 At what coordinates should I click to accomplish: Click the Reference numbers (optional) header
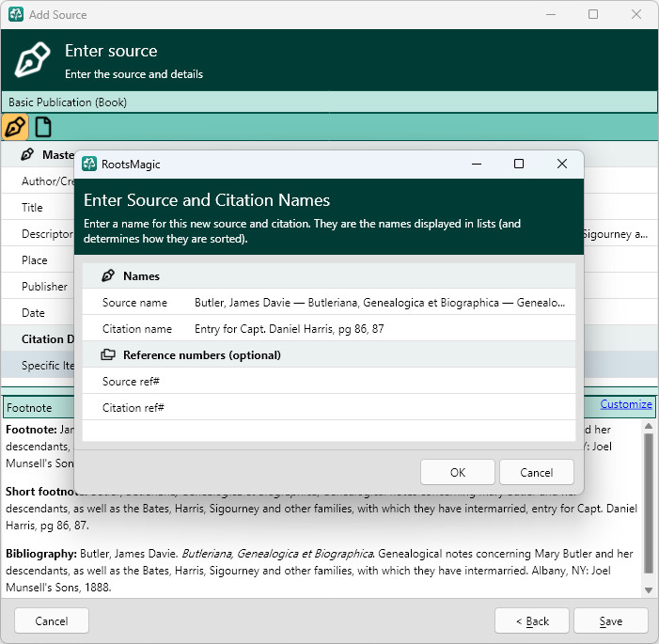click(x=329, y=355)
